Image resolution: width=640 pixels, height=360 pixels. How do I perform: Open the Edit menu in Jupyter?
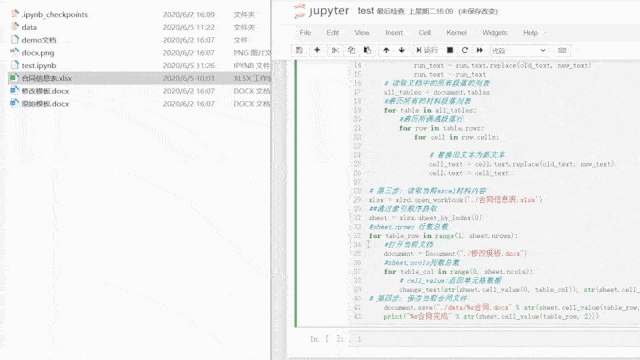point(333,33)
